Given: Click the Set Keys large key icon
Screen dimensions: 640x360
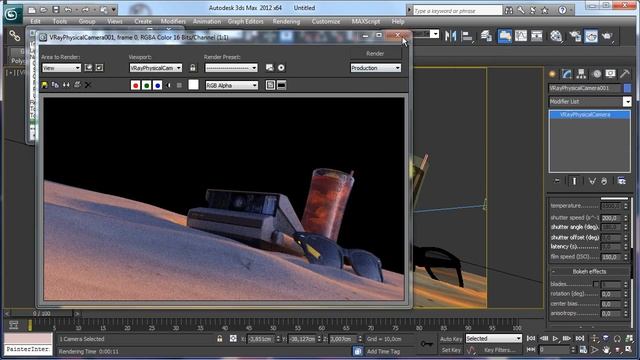Looking at the screenshot, I should (x=427, y=344).
